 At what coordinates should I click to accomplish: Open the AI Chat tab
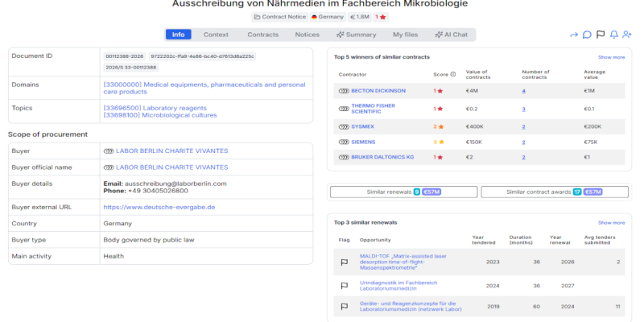[x=452, y=35]
